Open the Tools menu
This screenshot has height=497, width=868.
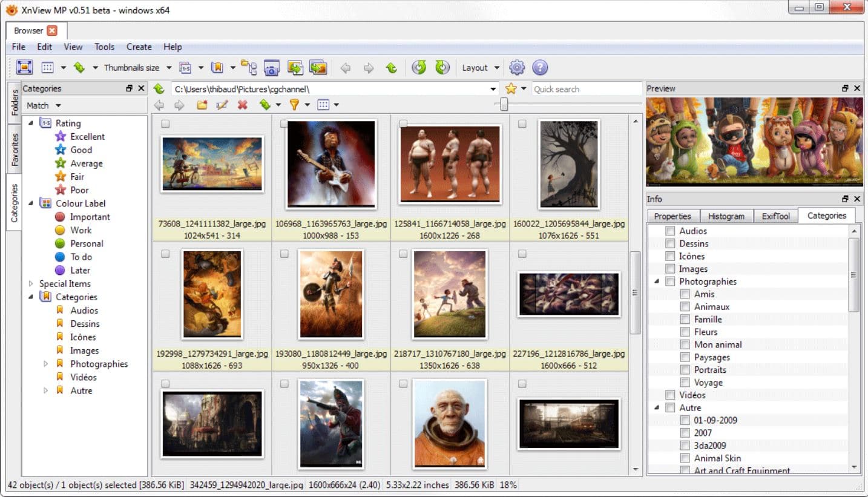coord(104,47)
